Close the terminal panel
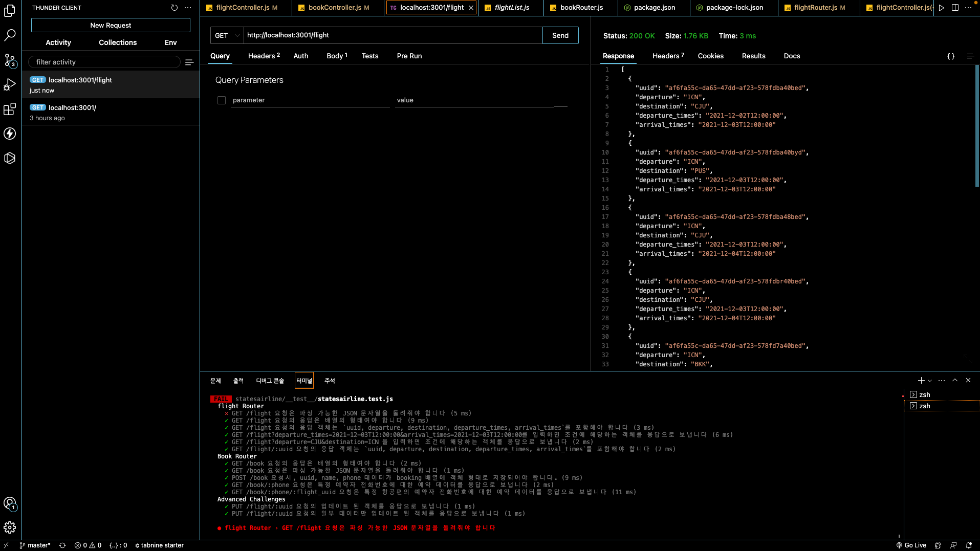 (x=968, y=380)
